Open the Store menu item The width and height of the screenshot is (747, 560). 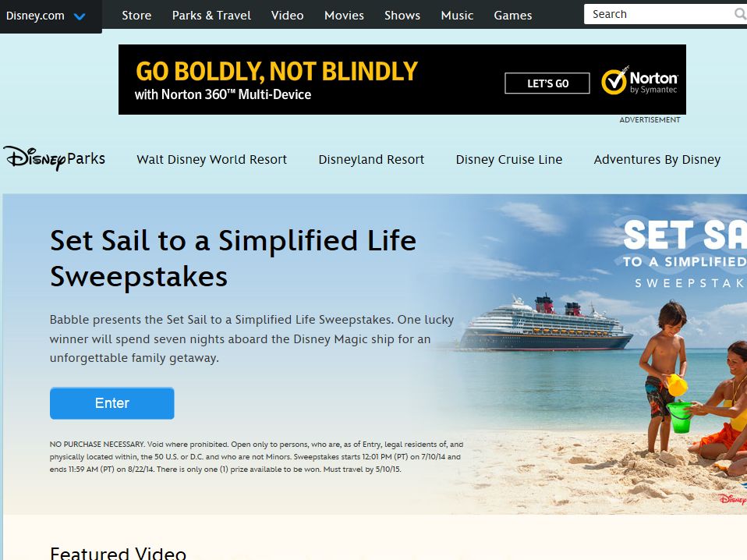(x=136, y=16)
